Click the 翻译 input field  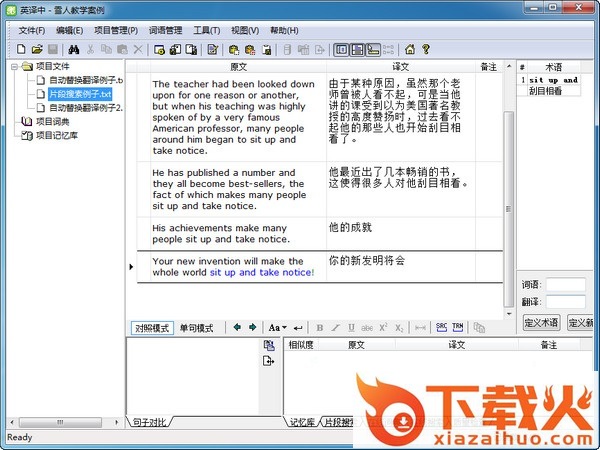click(x=566, y=302)
